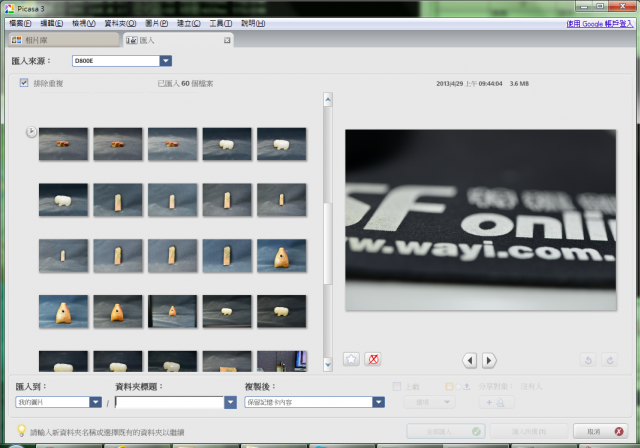Click into the 資料夾標題 text field
The height and width of the screenshot is (448, 640).
click(x=169, y=402)
